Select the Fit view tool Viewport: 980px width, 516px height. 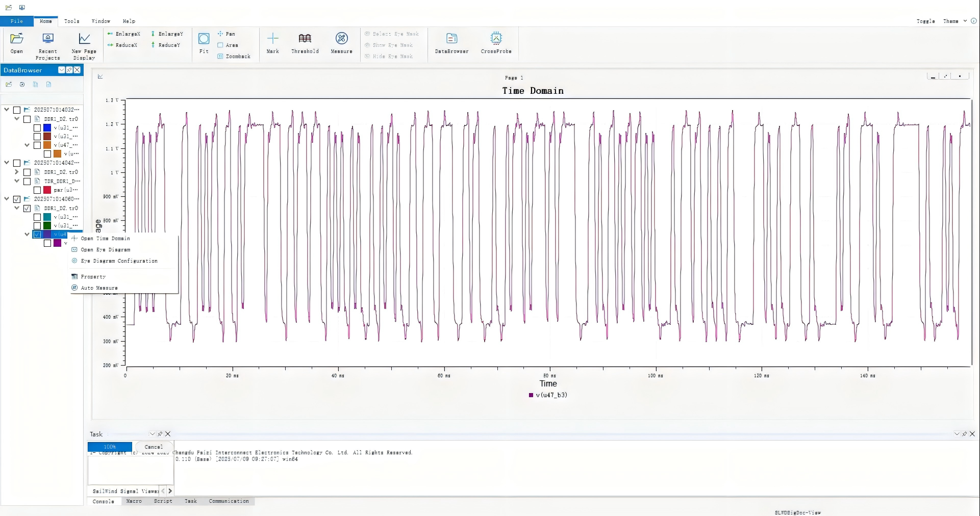coord(204,39)
